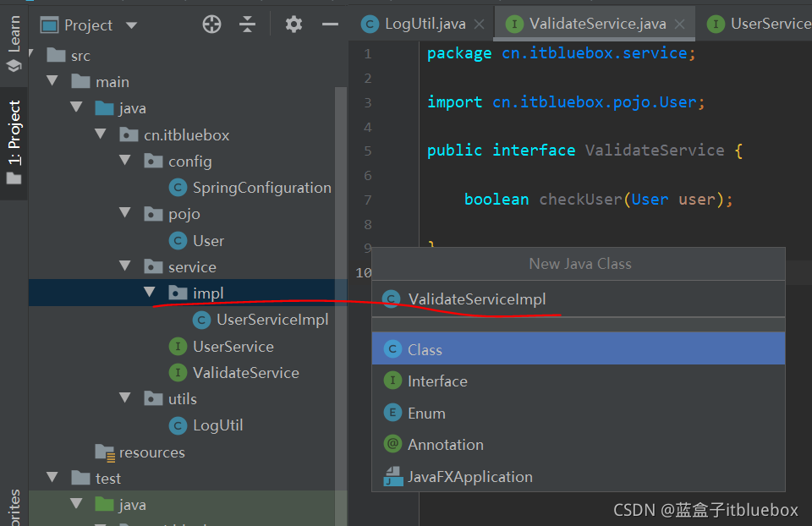Collapse the test folder
Viewport: 812px width, 526px height.
tap(52, 477)
